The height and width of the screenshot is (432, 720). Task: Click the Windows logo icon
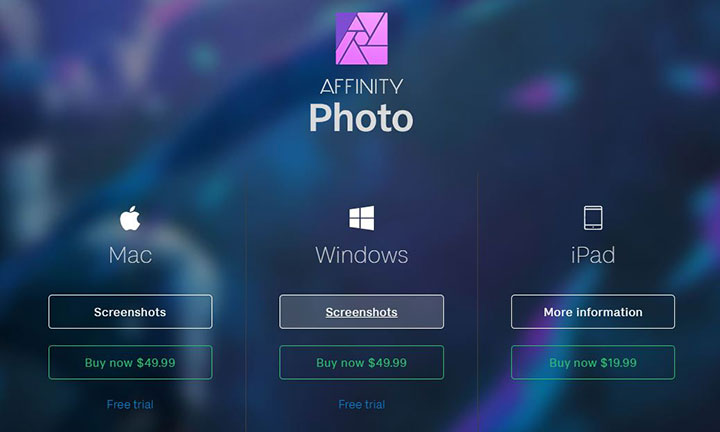pos(361,218)
